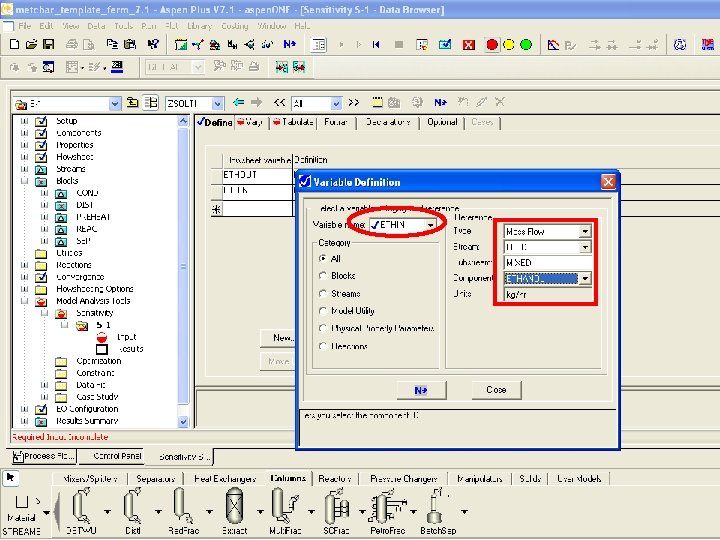720x540 pixels.
Task: Select the DSTWU column model icon
Action: [82, 511]
